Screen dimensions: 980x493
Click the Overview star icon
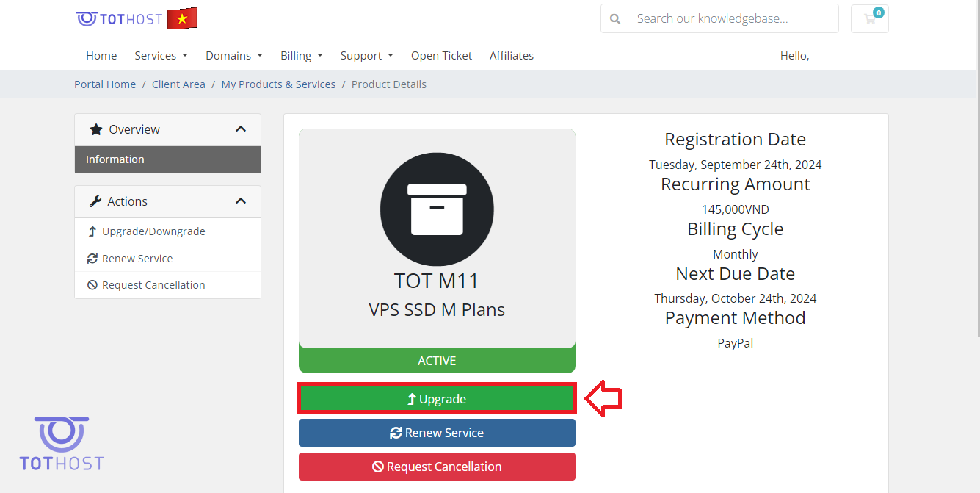pos(96,129)
